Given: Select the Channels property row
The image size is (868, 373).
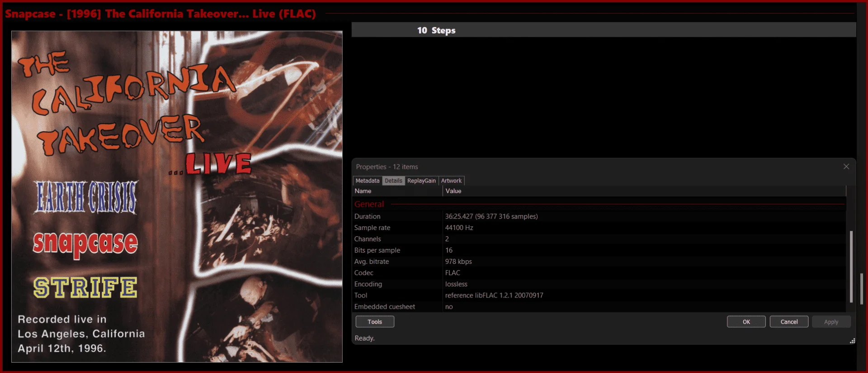Looking at the screenshot, I should pos(599,239).
